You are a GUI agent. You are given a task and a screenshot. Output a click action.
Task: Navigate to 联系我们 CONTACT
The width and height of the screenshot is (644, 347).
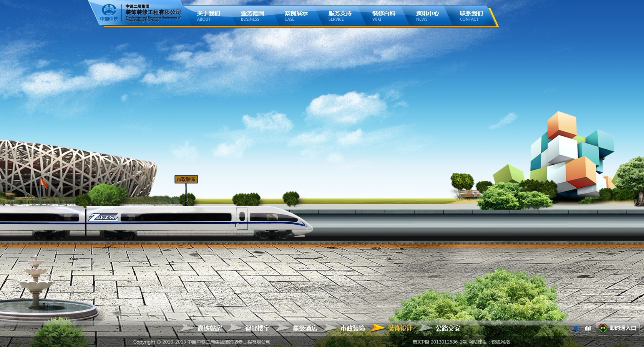coord(471,16)
